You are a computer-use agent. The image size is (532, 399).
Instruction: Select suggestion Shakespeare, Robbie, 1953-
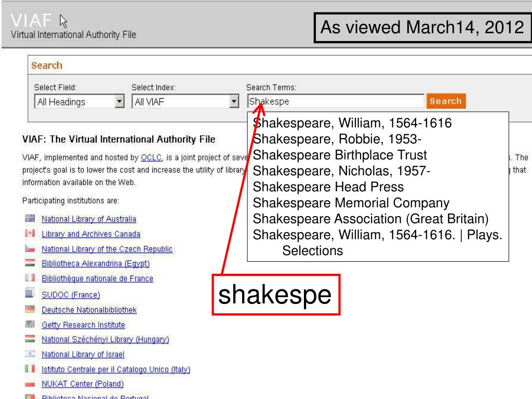[x=337, y=139]
